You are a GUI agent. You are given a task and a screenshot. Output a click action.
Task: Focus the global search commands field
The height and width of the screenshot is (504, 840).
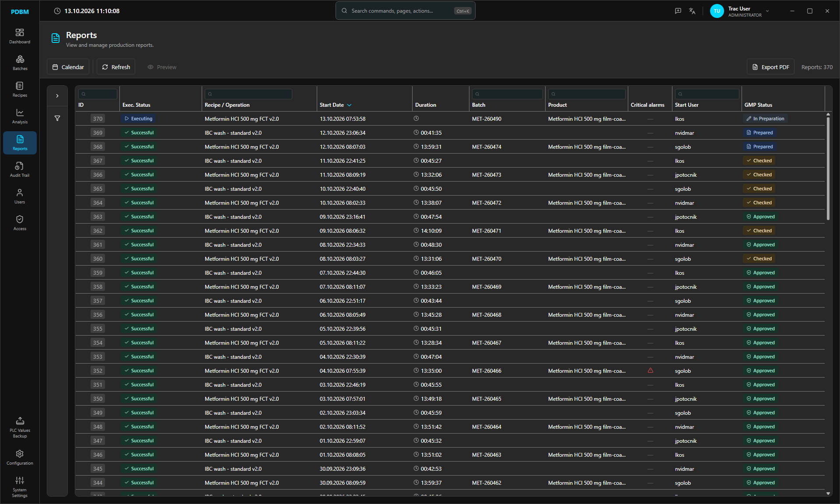point(405,11)
